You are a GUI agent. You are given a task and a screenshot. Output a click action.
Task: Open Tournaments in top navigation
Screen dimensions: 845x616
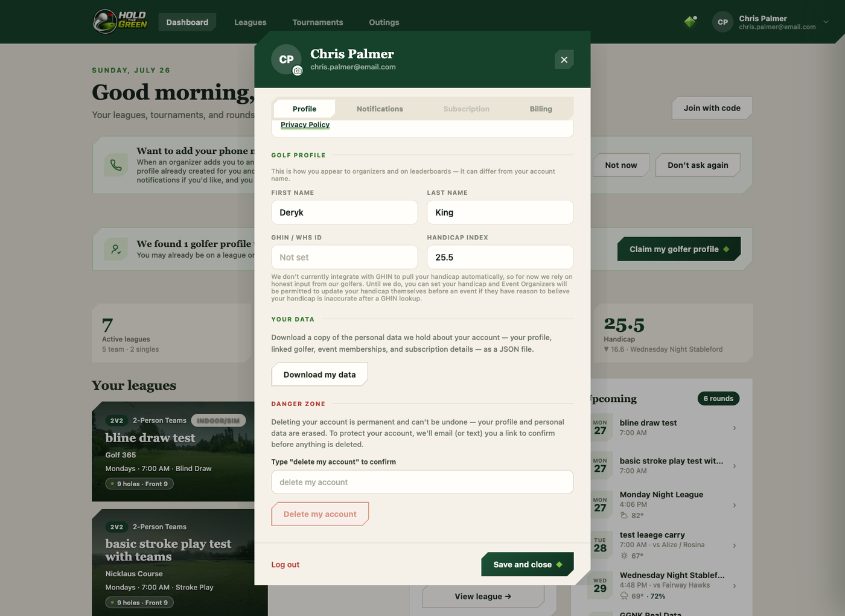(x=317, y=22)
